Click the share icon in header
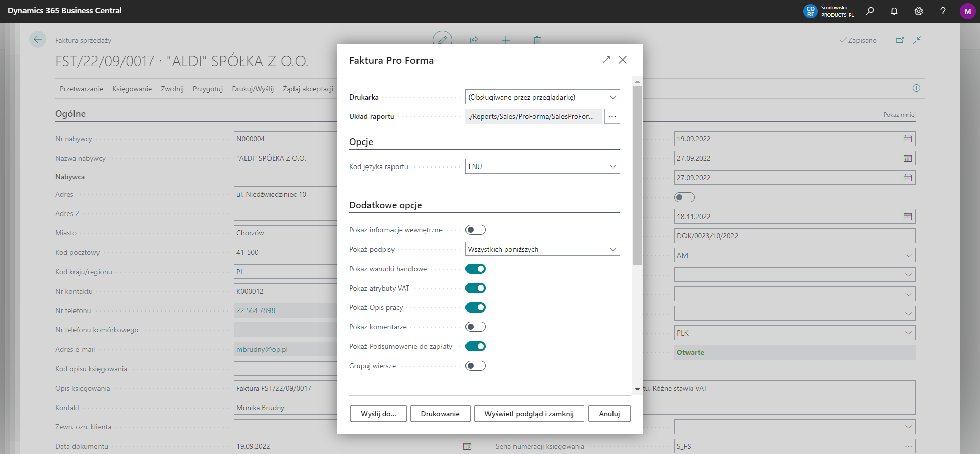This screenshot has width=980, height=454. pyautogui.click(x=474, y=40)
